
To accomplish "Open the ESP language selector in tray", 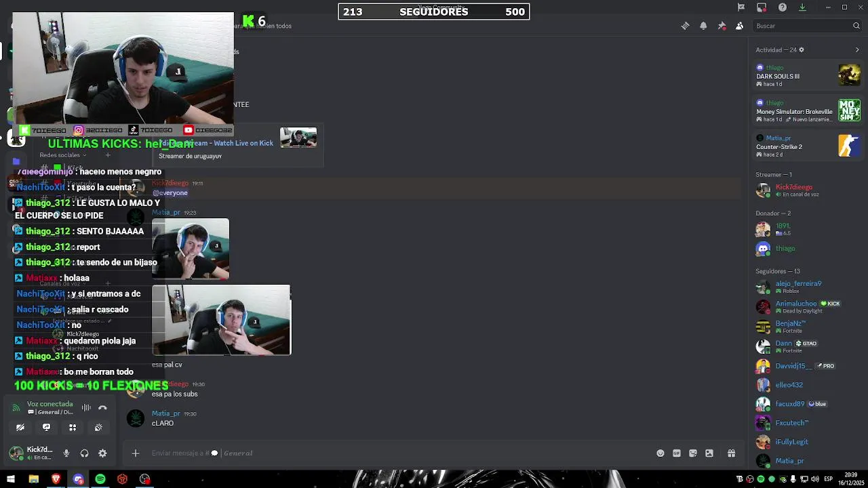I will click(828, 479).
